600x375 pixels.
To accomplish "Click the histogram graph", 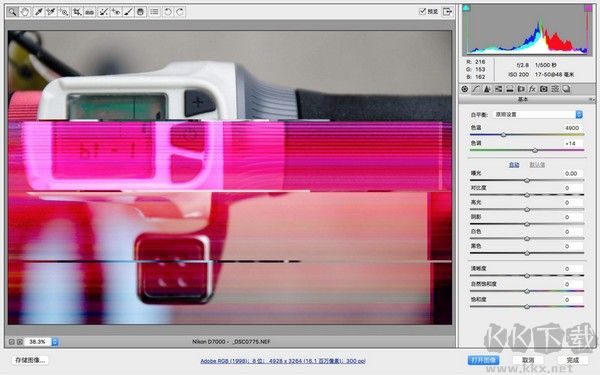I will point(527,30).
